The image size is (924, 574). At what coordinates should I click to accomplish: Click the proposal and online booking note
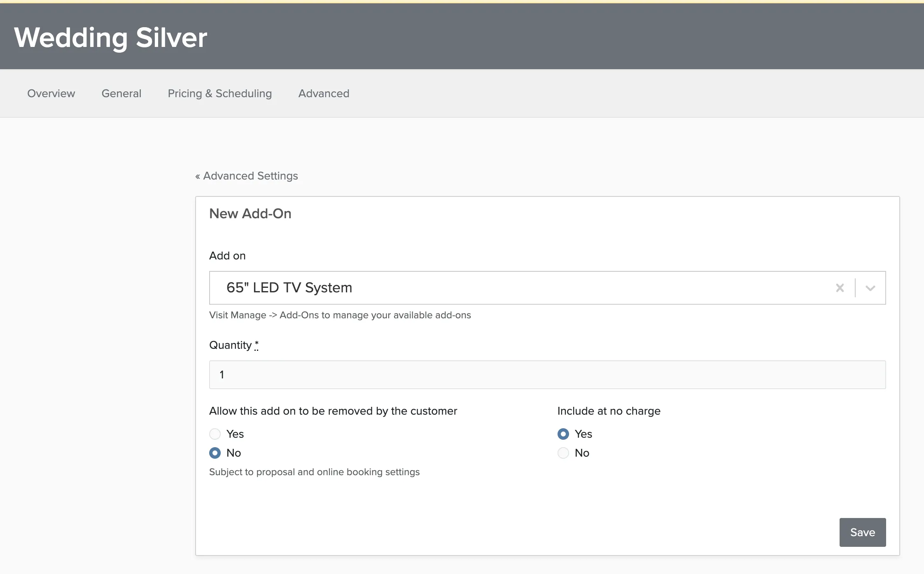coord(315,472)
